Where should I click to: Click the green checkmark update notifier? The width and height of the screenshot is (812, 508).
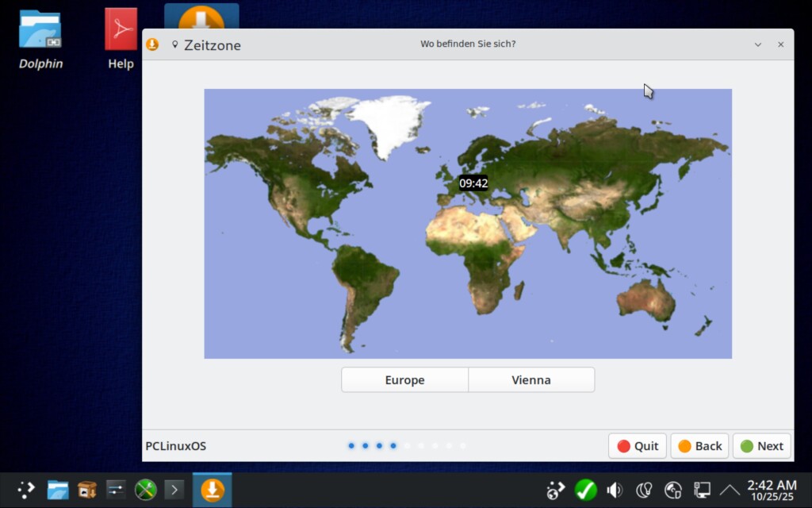(586, 490)
